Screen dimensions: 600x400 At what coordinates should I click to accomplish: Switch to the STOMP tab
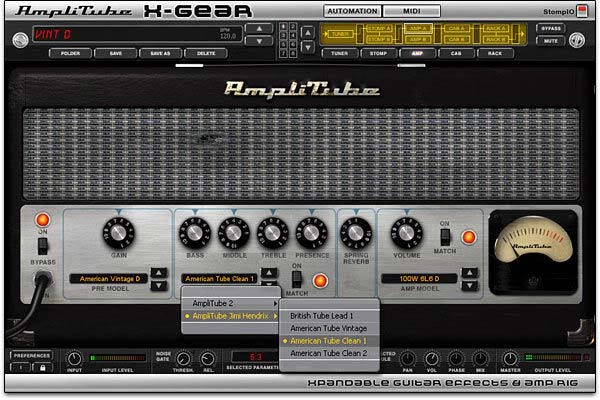pyautogui.click(x=378, y=53)
